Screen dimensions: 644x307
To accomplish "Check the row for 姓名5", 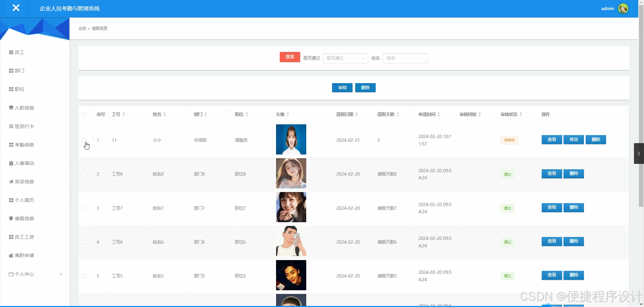I will [x=84, y=276].
